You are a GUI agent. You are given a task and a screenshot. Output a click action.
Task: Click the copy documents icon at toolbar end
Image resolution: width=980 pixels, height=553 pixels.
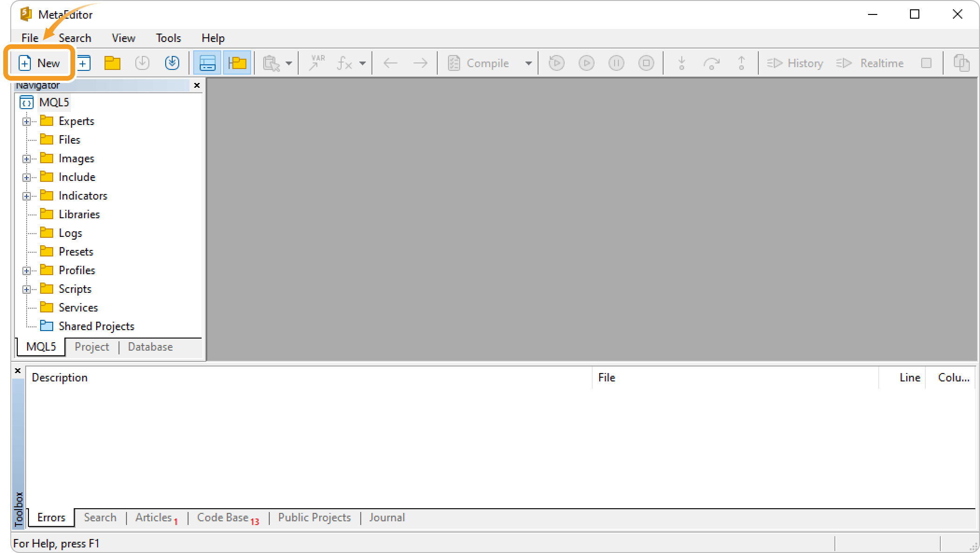point(961,63)
